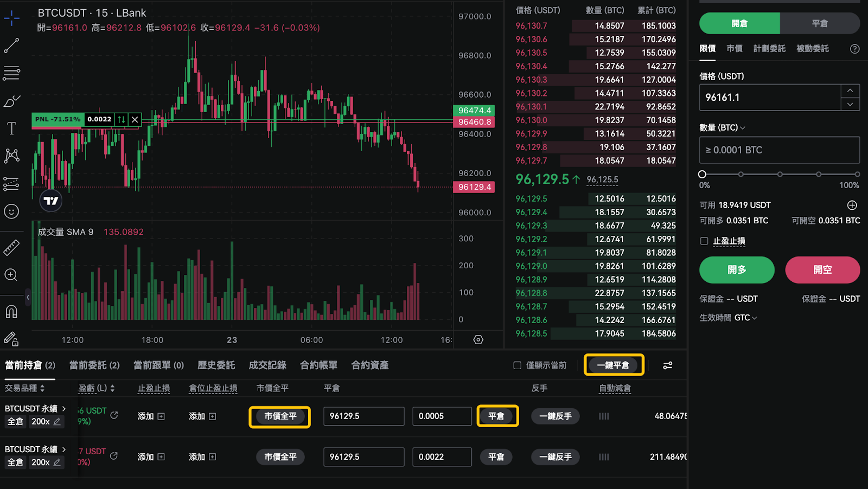Image resolution: width=868 pixels, height=489 pixels.
Task: Open the chart patterns tool
Action: 11,156
